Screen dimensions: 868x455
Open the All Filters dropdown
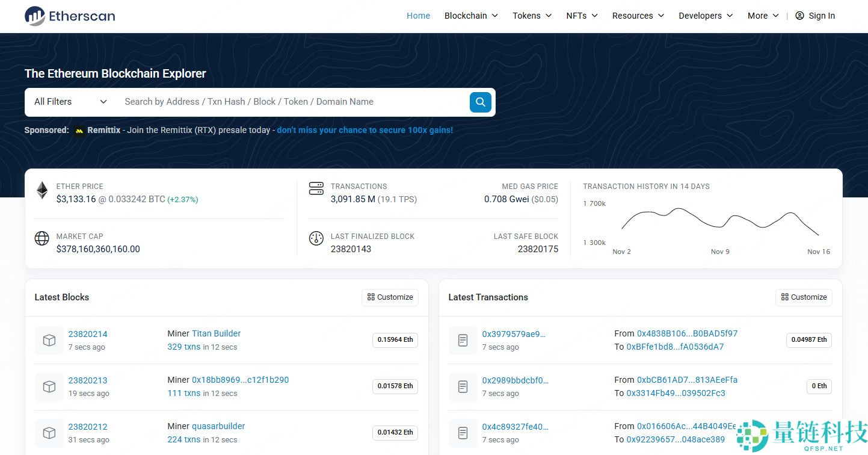pos(68,102)
